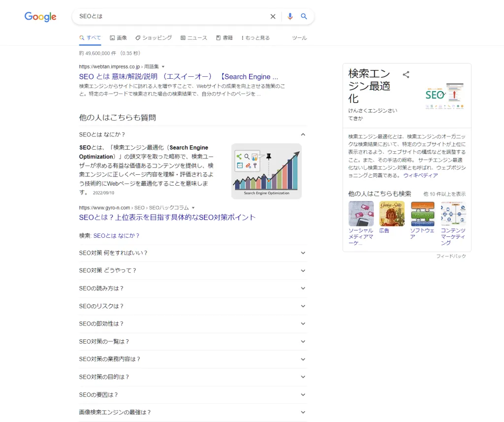Expand SEOの要因は？ question

(x=193, y=394)
